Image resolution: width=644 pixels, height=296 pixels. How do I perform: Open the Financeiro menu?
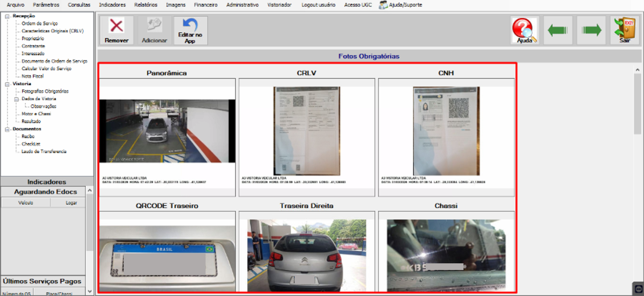[206, 5]
